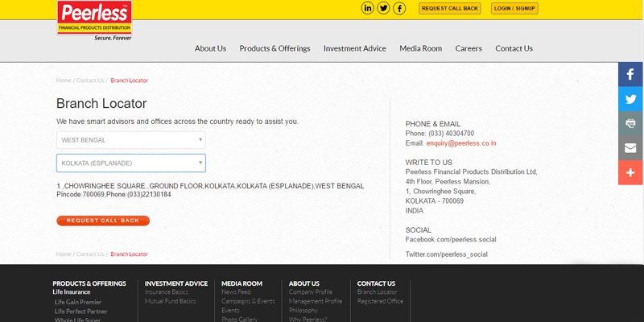Click INVESTMENT ADVICE footer heading
This screenshot has height=322, width=644.
pos(176,283)
